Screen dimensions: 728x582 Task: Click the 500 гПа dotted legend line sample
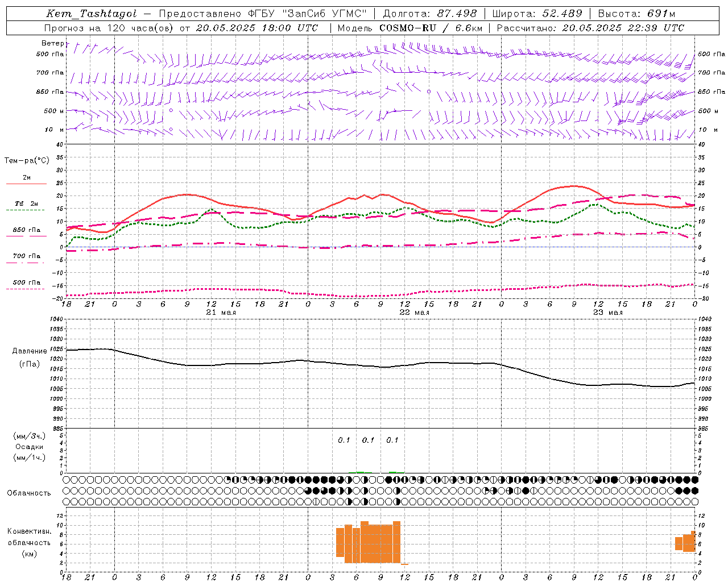(x=26, y=289)
